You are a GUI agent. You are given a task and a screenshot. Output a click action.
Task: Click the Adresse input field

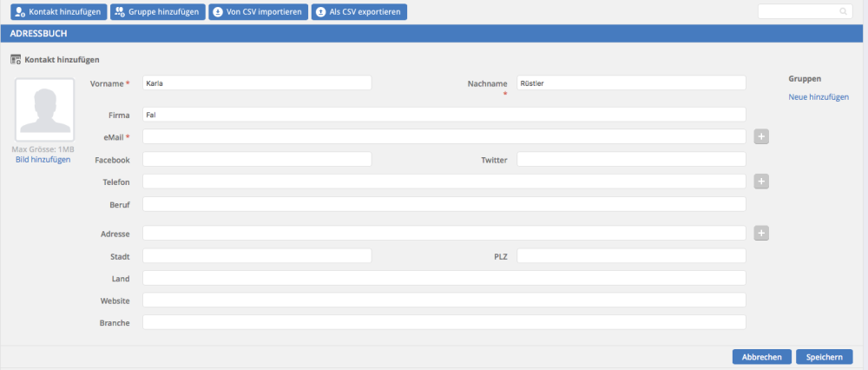tap(444, 233)
